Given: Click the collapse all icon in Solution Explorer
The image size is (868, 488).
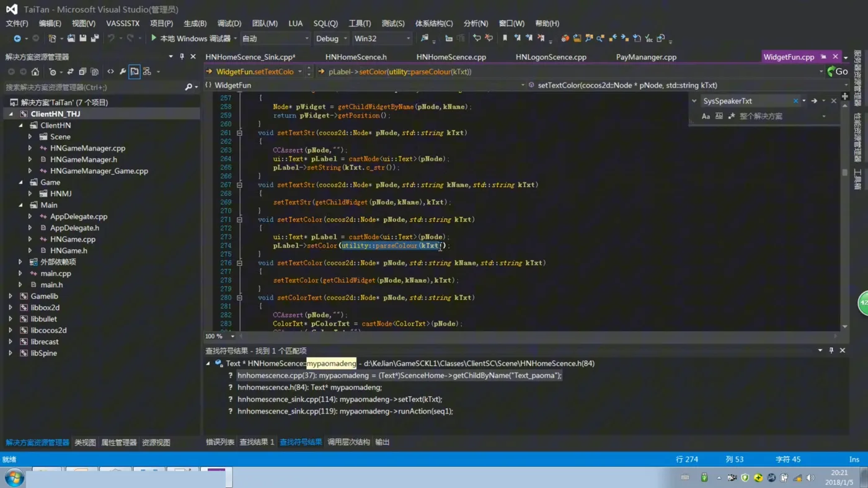Looking at the screenshot, I should (82, 72).
